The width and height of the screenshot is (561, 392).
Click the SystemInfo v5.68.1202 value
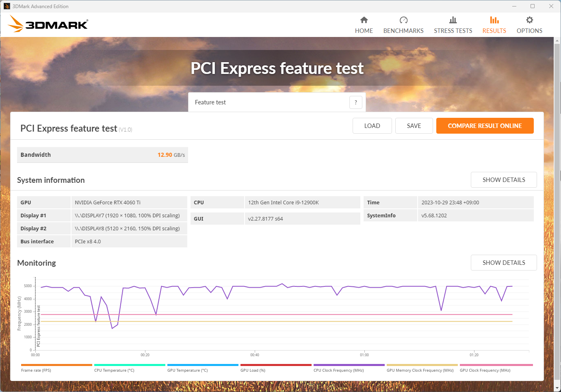[x=434, y=215]
